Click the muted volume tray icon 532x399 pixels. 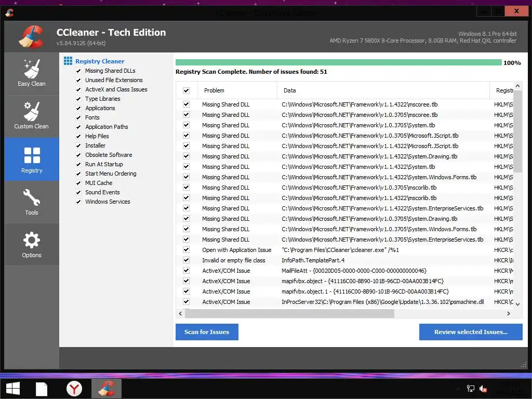(483, 389)
